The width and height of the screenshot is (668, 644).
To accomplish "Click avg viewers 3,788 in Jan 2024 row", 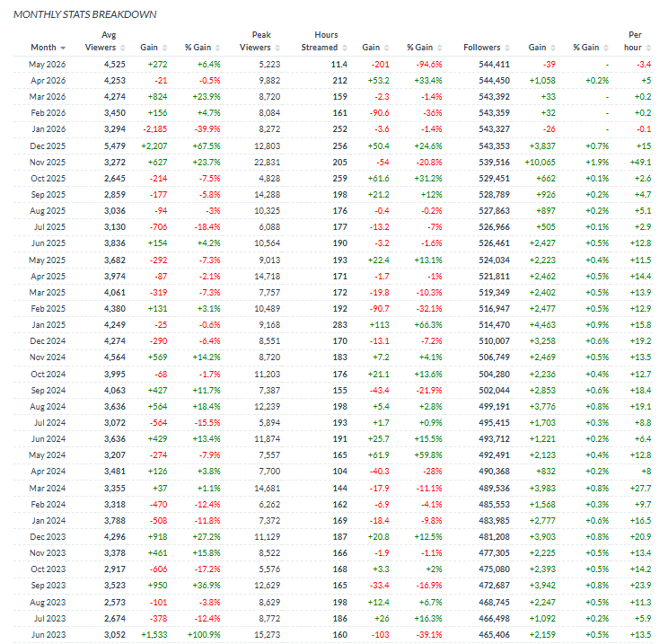I will point(115,521).
